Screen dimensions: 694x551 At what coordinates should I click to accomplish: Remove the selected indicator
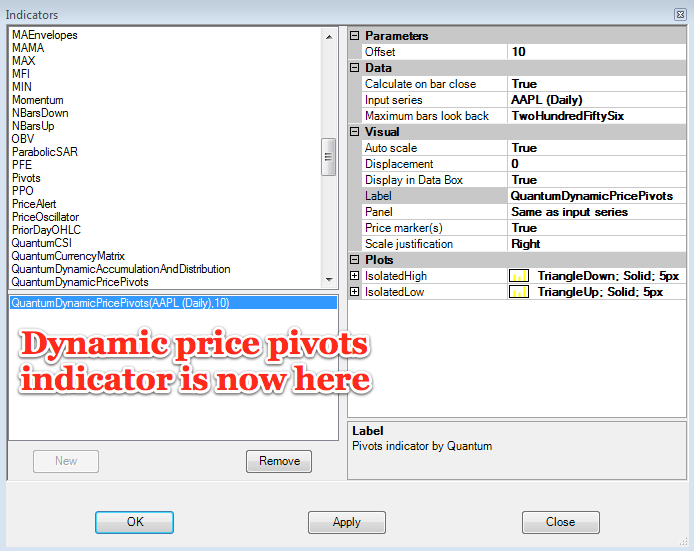[x=279, y=461]
